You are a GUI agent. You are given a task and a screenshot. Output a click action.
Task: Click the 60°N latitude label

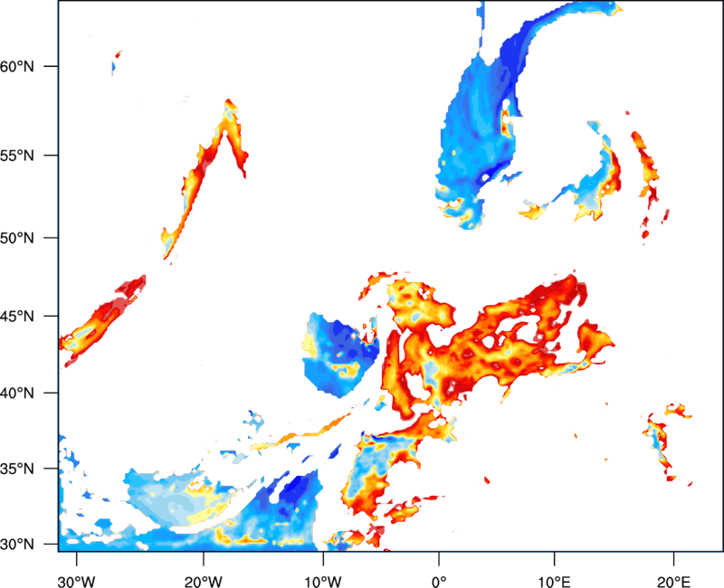coord(17,66)
